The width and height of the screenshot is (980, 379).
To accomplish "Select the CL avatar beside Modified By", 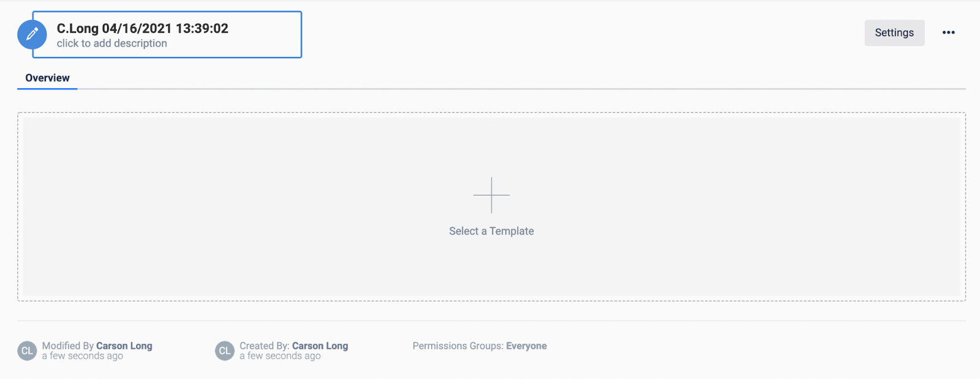I will coord(27,351).
